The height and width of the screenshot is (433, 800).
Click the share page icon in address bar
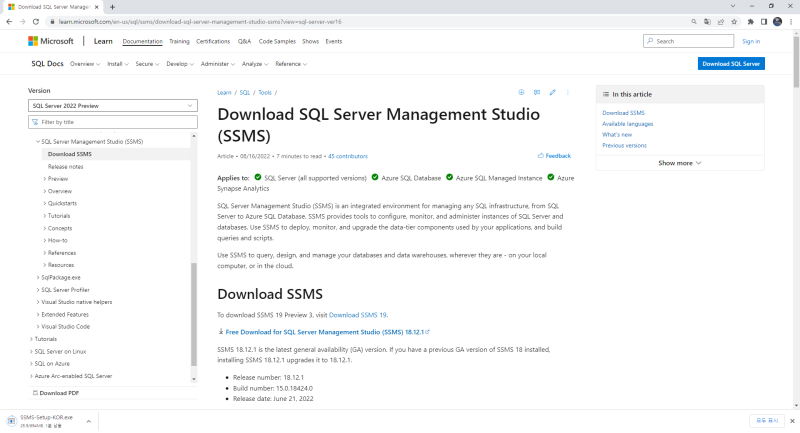click(720, 22)
